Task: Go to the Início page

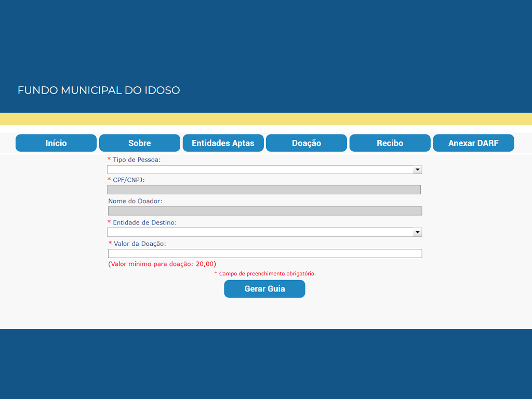Action: [x=56, y=143]
